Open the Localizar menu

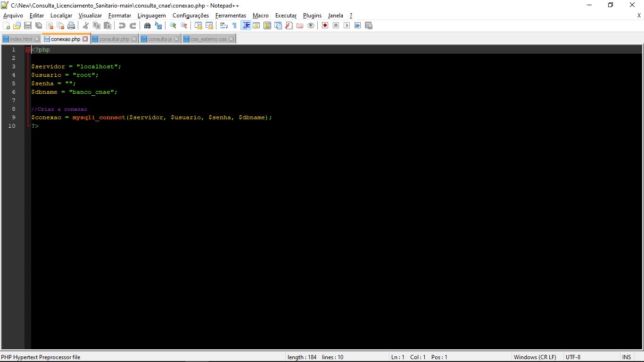61,16
